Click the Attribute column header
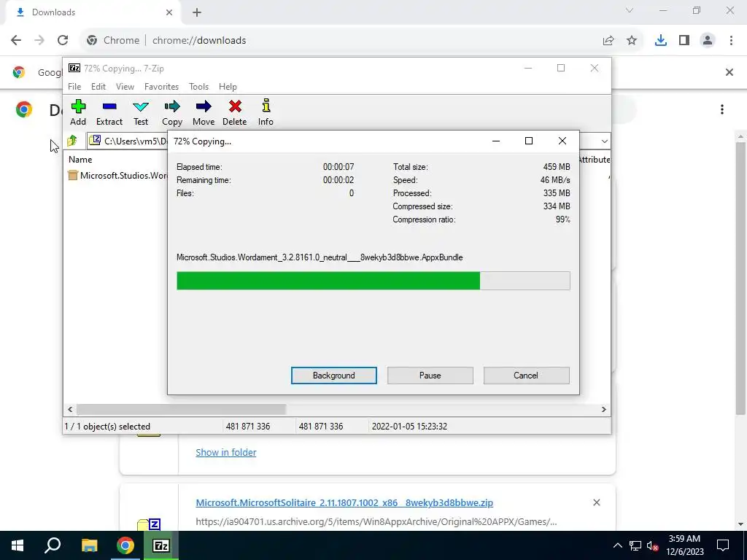This screenshot has width=747, height=560. click(594, 160)
